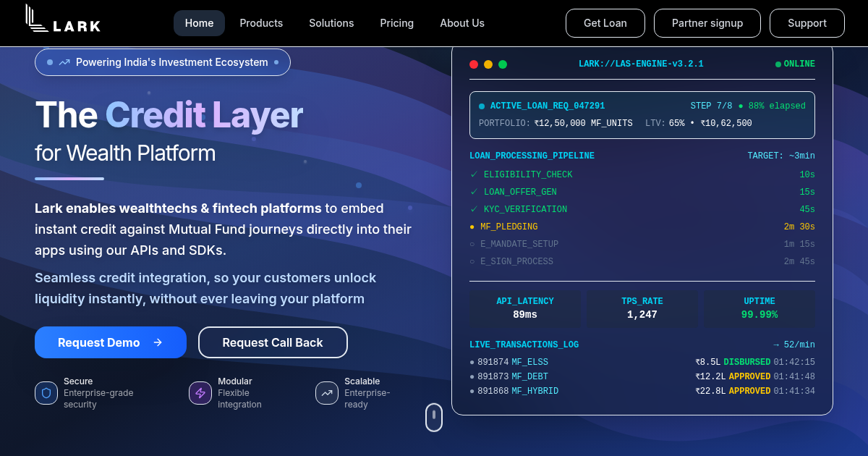868x456 pixels.
Task: Click the green dot in the terminal header
Action: tap(503, 64)
